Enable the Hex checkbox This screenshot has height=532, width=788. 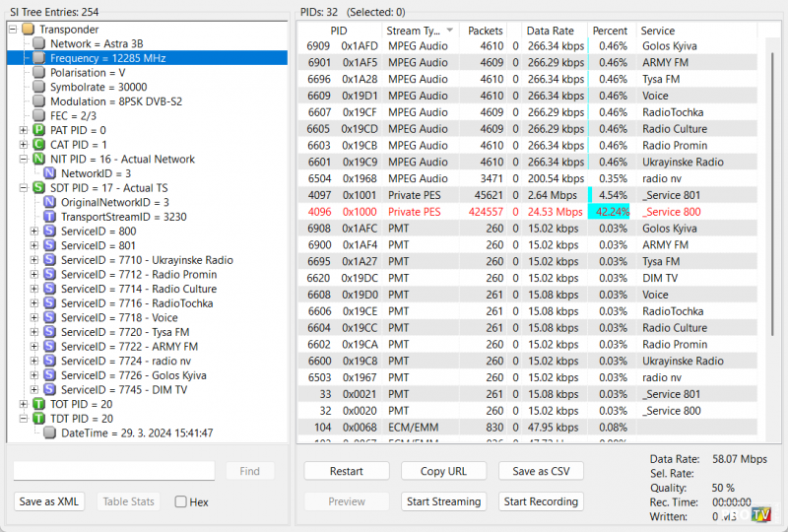coord(180,501)
